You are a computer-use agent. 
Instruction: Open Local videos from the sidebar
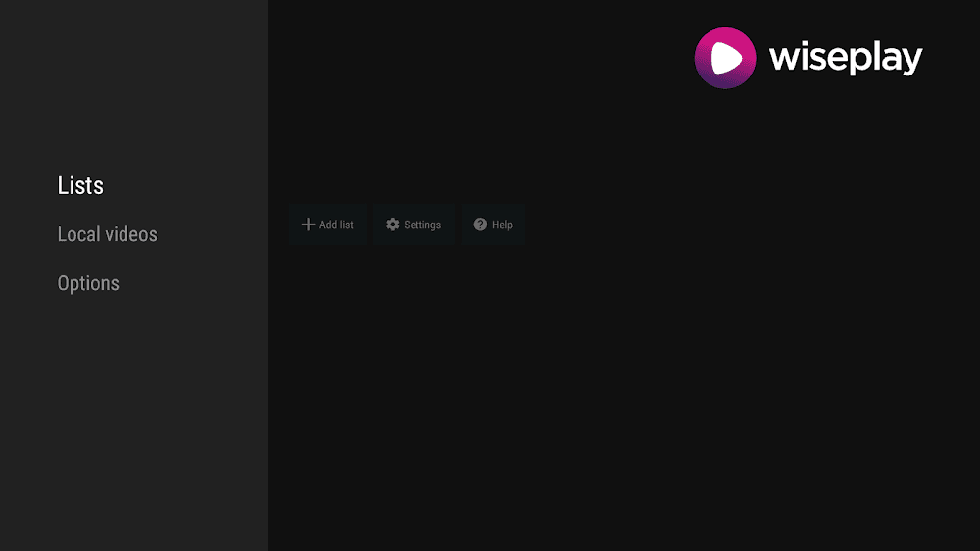coord(107,234)
